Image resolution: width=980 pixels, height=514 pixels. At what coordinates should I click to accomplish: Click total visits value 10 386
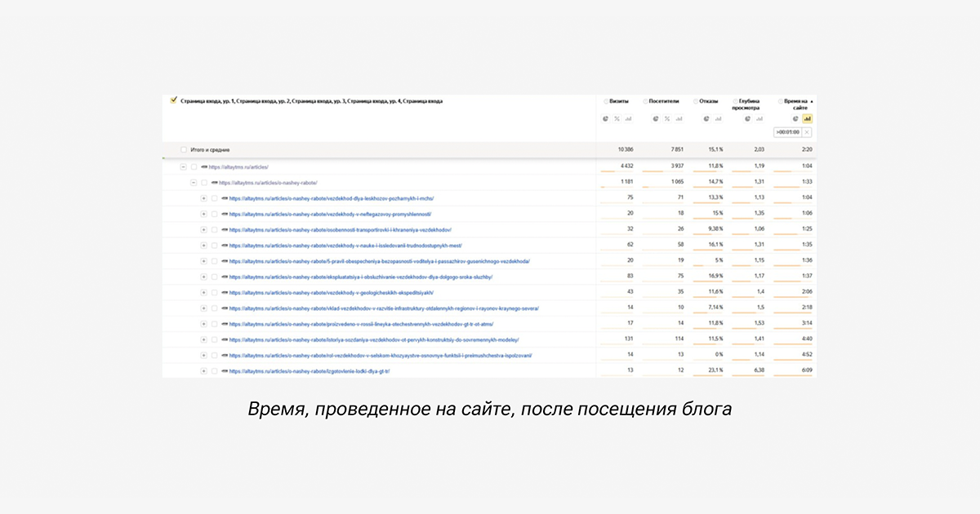point(626,150)
